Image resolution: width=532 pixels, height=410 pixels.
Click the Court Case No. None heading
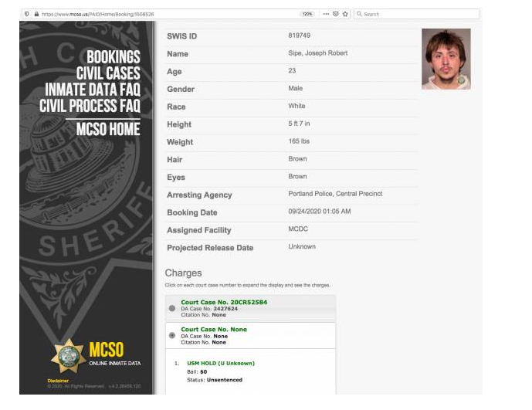(214, 329)
